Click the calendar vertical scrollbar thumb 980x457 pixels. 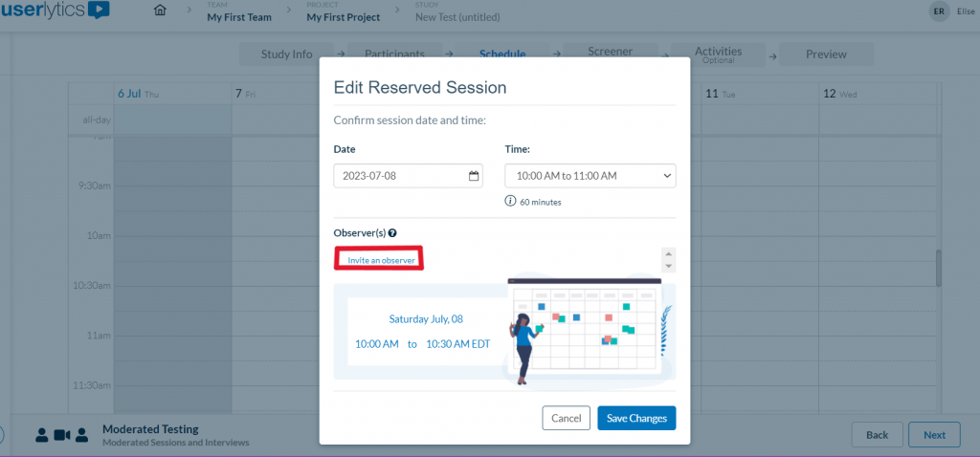pos(938,268)
